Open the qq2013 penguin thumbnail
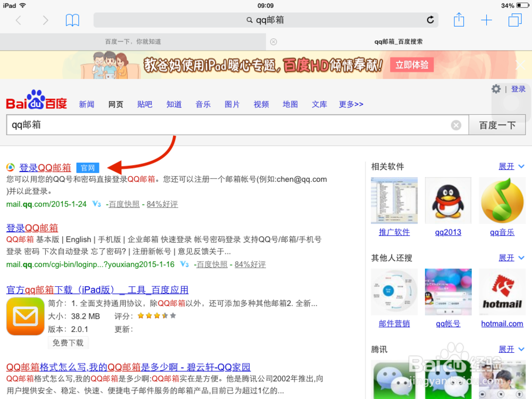The image size is (532, 399). click(448, 201)
